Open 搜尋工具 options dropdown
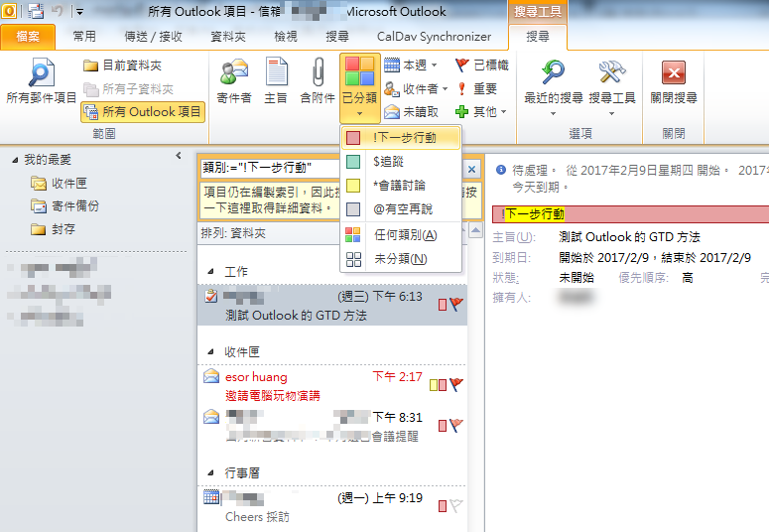 click(611, 87)
